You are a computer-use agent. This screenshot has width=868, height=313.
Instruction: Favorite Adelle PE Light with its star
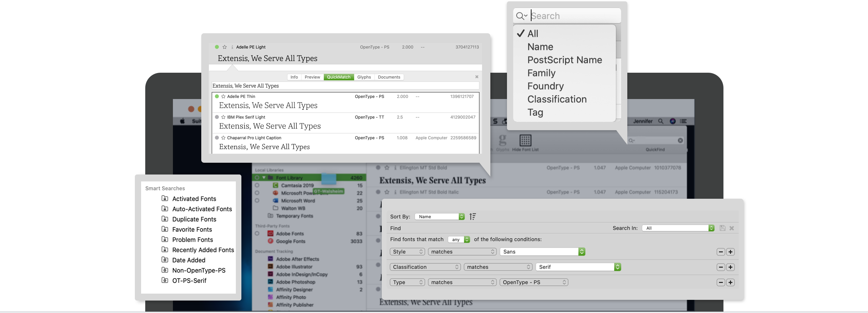224,47
